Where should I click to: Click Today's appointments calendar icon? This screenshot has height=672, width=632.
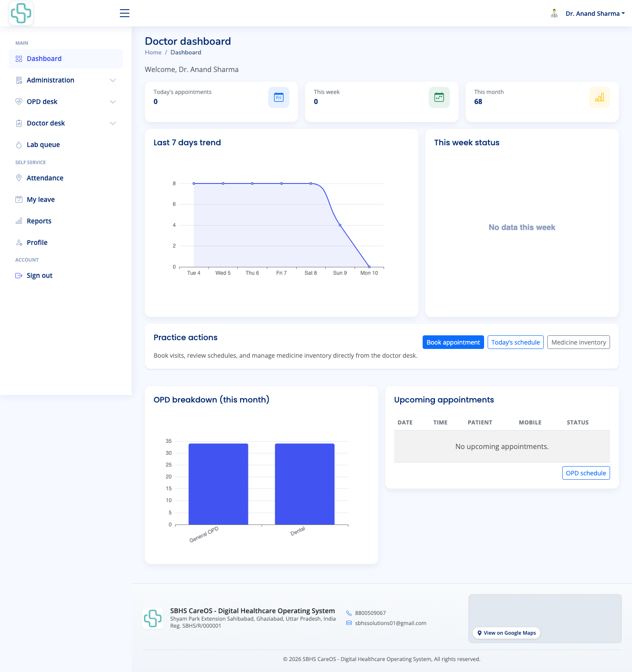(279, 97)
